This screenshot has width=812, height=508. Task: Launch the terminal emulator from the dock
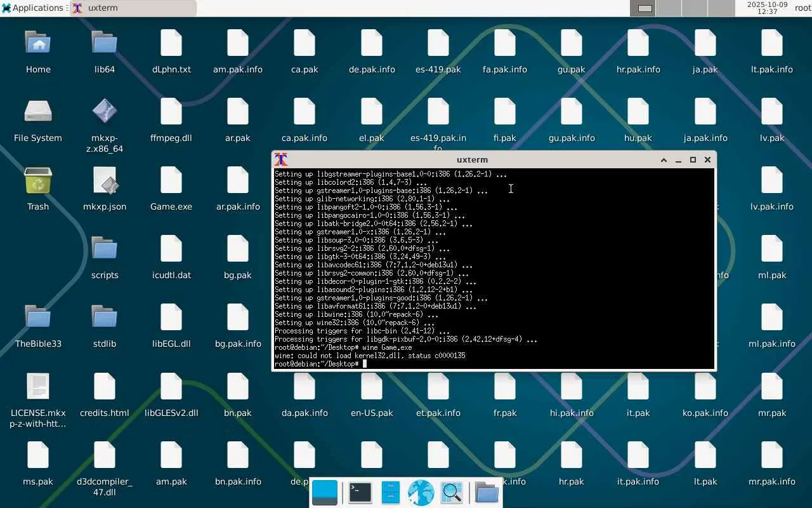click(x=360, y=493)
